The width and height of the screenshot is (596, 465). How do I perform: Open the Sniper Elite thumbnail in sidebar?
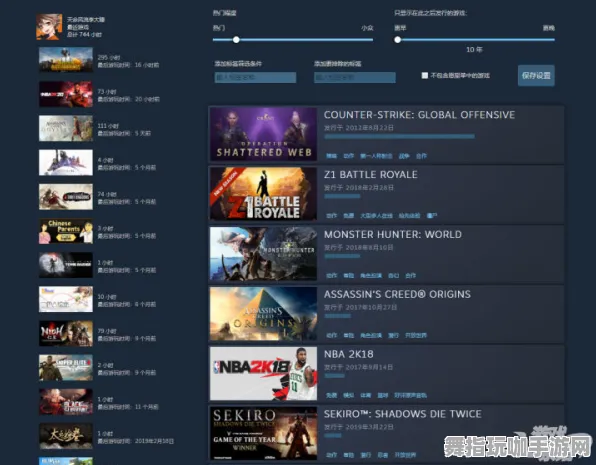tap(66, 368)
